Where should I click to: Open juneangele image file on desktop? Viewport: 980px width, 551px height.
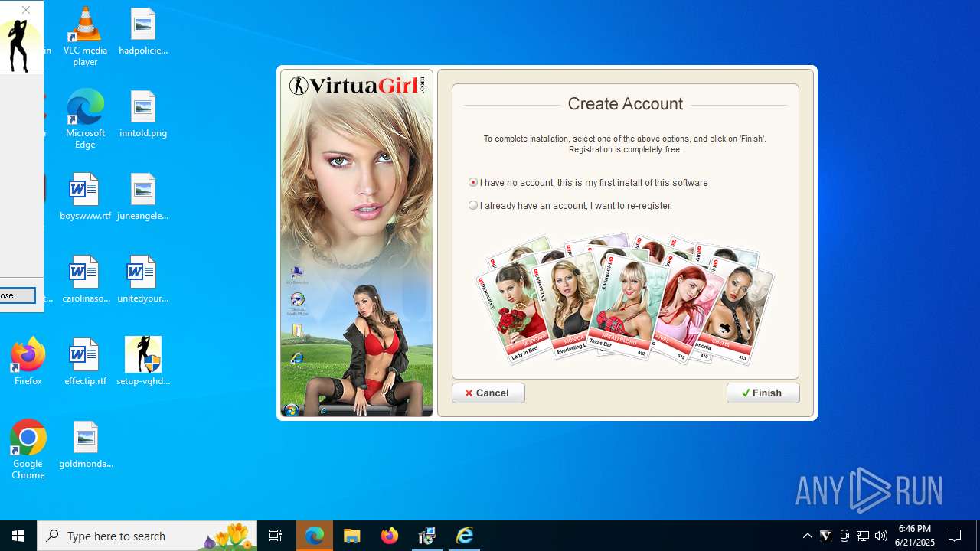(x=143, y=197)
